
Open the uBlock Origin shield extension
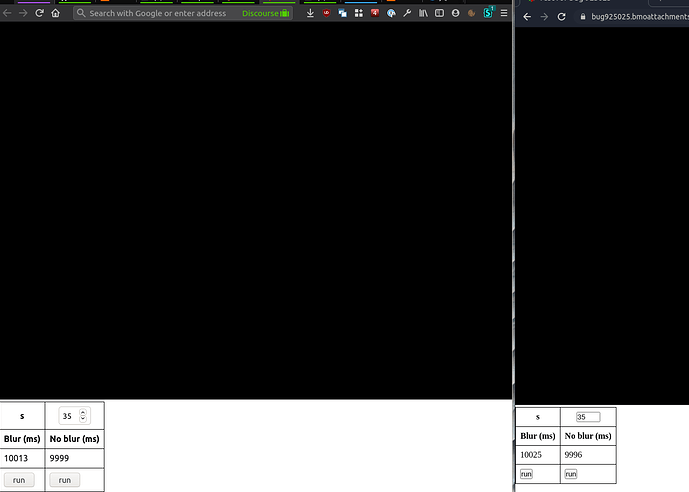[326, 13]
